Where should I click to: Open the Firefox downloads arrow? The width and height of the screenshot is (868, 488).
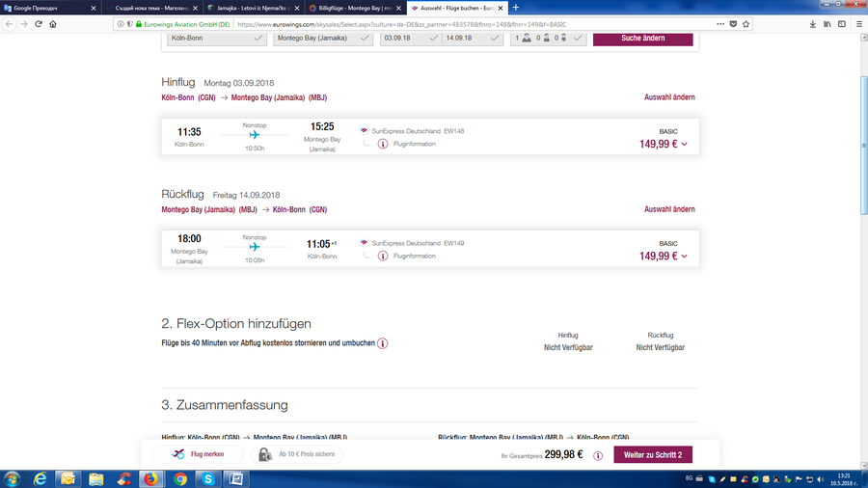click(x=813, y=24)
